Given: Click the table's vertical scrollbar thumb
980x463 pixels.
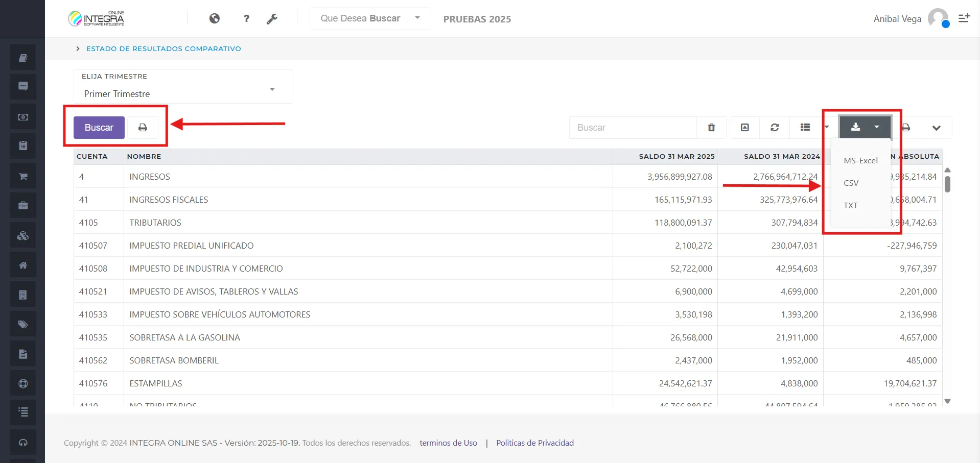Looking at the screenshot, I should [x=947, y=184].
